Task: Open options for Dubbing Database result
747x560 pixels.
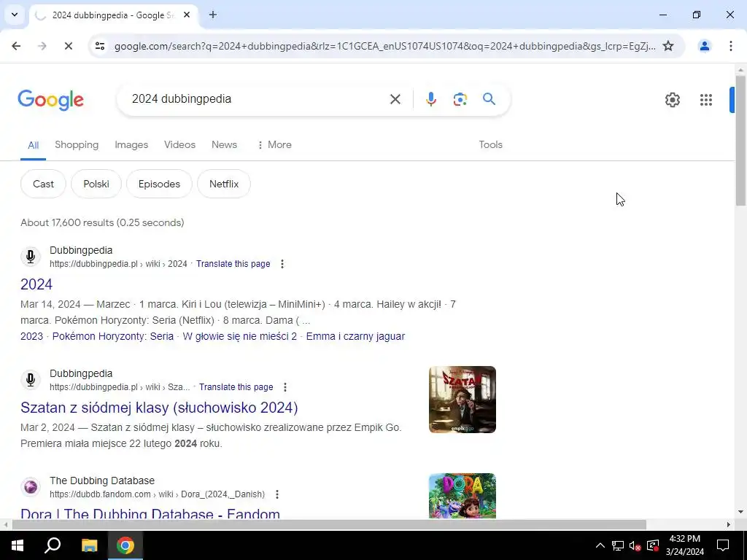Action: pos(276,494)
